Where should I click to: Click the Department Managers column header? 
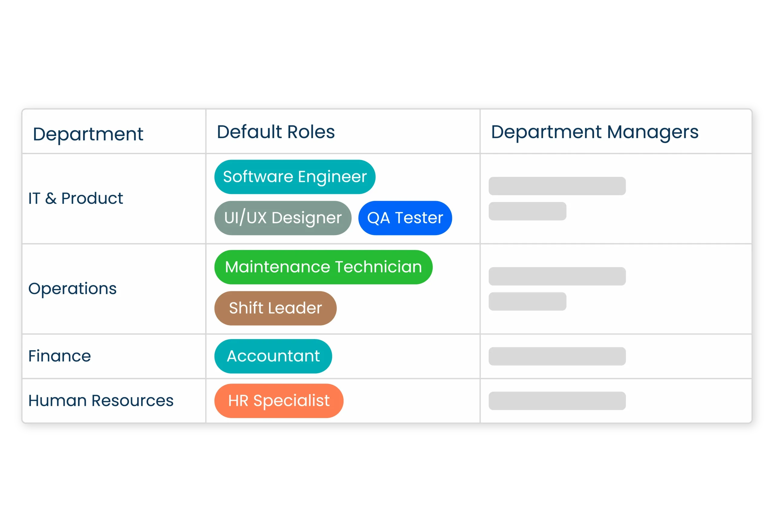click(x=594, y=132)
